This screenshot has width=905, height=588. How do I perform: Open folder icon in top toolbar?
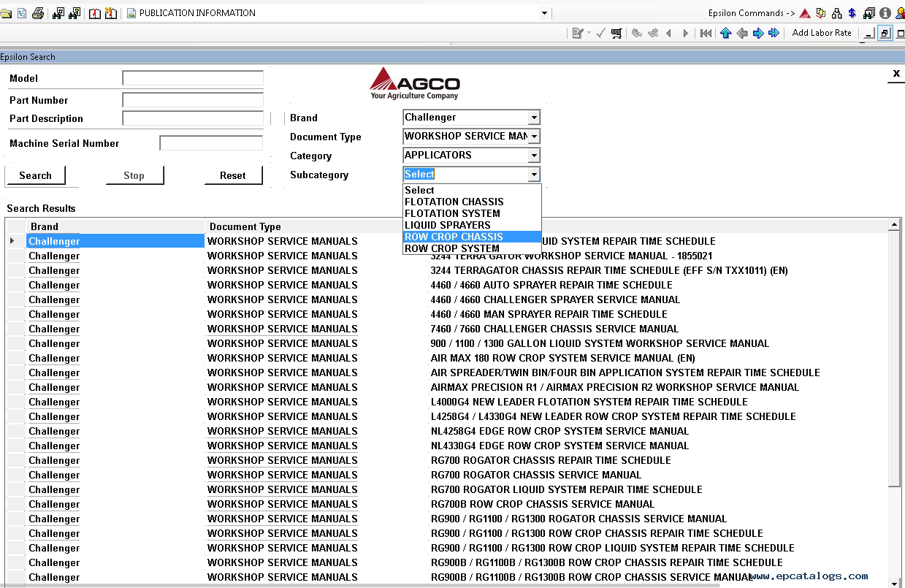pos(6,13)
